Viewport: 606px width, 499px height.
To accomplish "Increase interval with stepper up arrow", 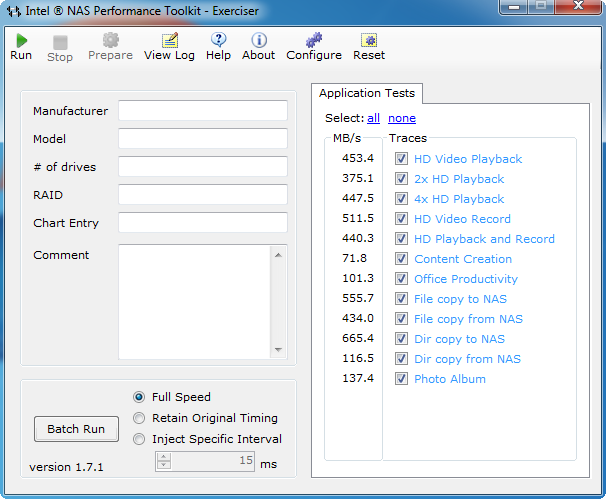I will pyautogui.click(x=164, y=457).
